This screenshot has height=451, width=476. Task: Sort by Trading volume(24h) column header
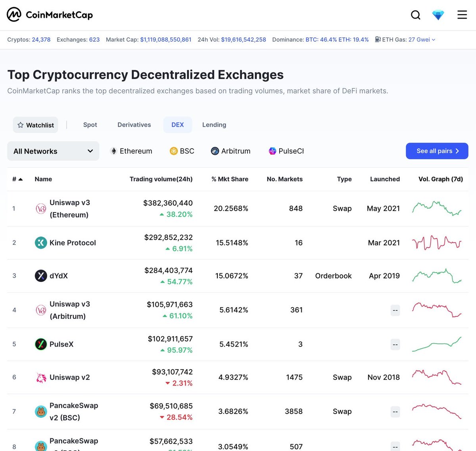point(161,179)
